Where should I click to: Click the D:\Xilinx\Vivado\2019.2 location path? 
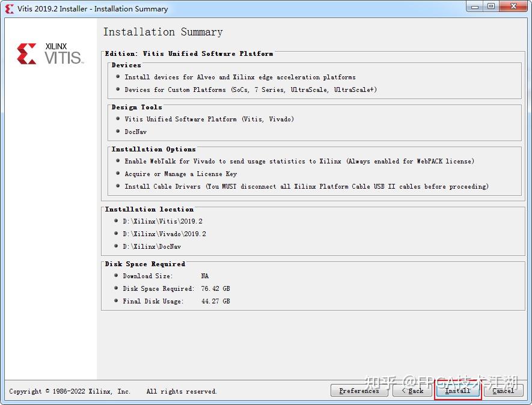pos(164,234)
